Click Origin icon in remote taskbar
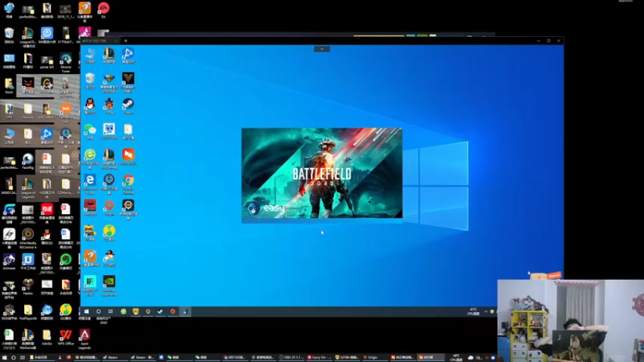Screen dimensions: 644x362 [x=172, y=311]
